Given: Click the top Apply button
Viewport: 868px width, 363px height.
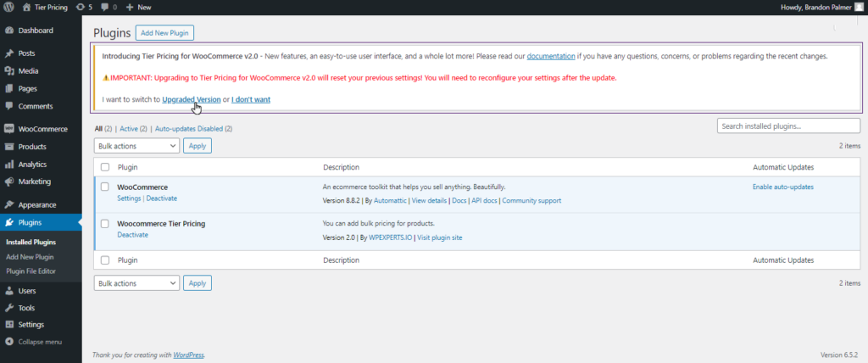Looking at the screenshot, I should tap(198, 147).
